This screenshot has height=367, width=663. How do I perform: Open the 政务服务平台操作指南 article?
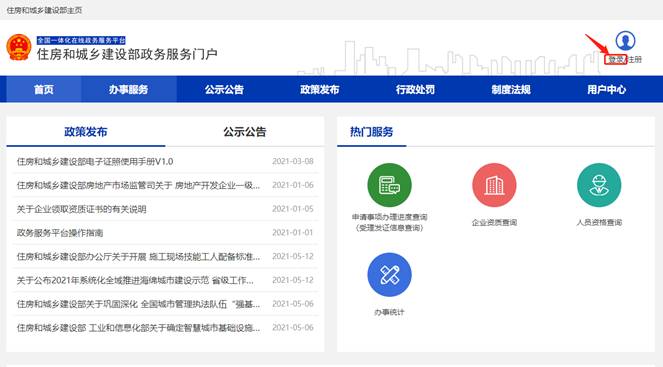60,233
